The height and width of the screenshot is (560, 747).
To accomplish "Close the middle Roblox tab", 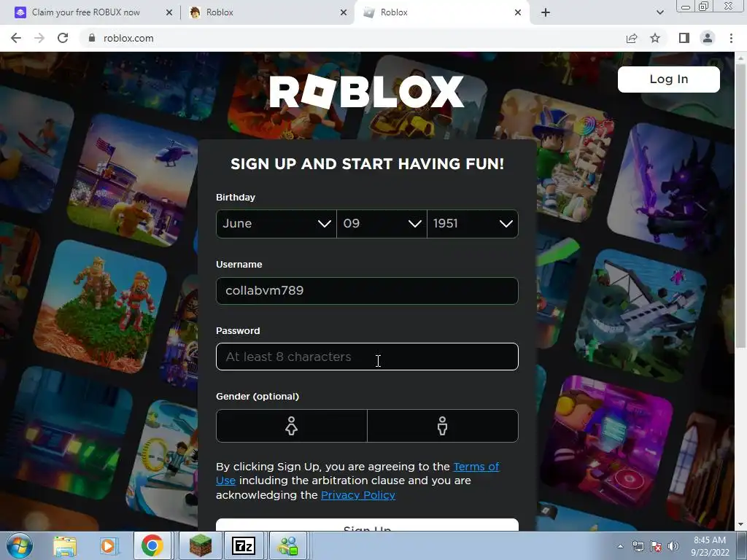I will pyautogui.click(x=344, y=12).
